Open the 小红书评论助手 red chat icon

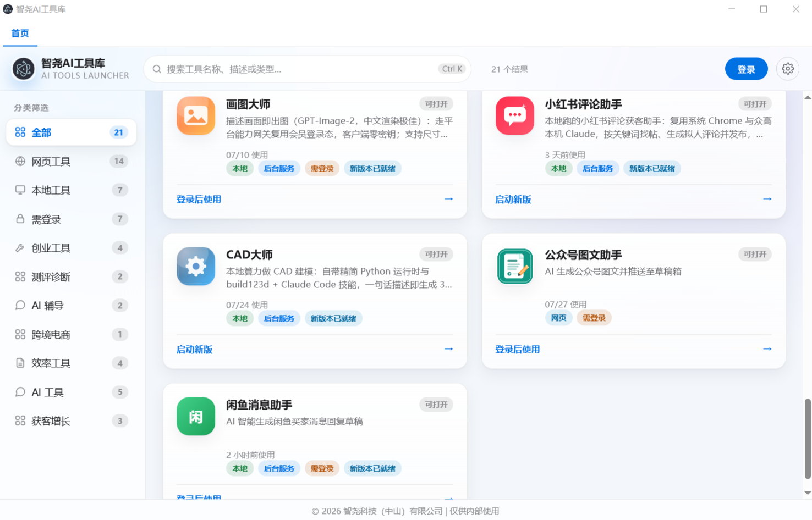click(515, 116)
